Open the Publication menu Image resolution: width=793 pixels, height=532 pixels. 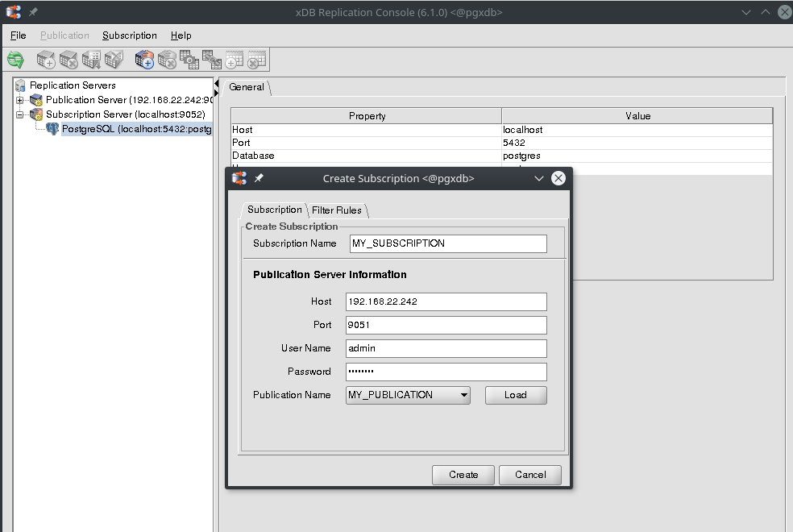tap(64, 35)
